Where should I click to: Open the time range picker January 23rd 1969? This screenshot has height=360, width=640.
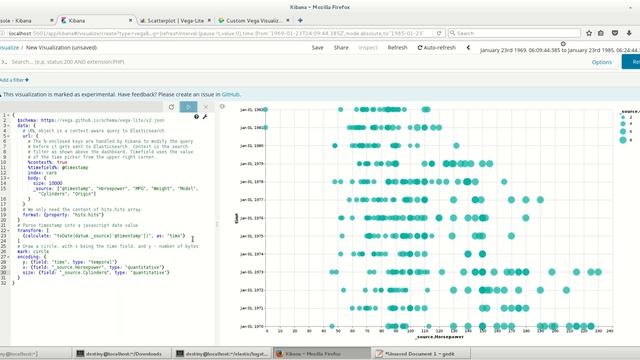click(560, 50)
